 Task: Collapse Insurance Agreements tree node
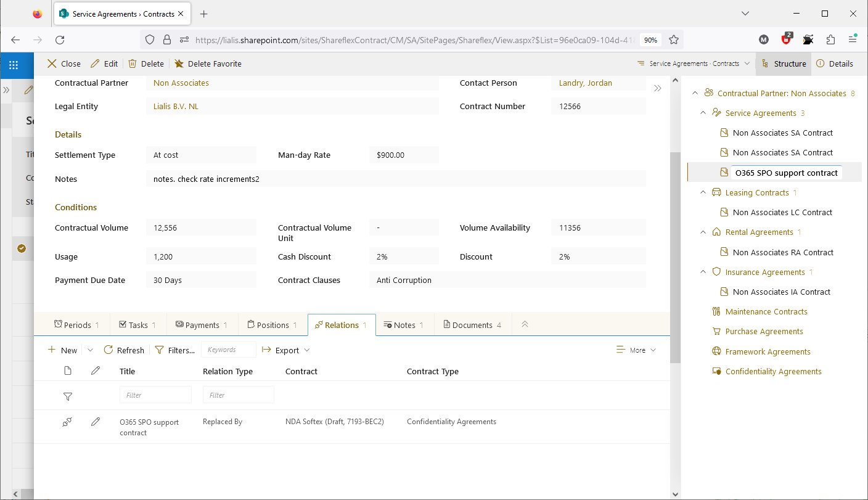(x=703, y=272)
